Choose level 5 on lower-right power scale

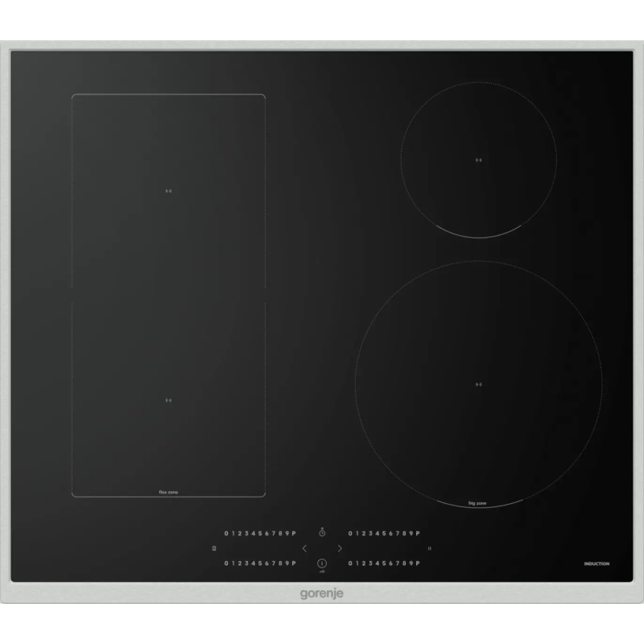[x=384, y=563]
